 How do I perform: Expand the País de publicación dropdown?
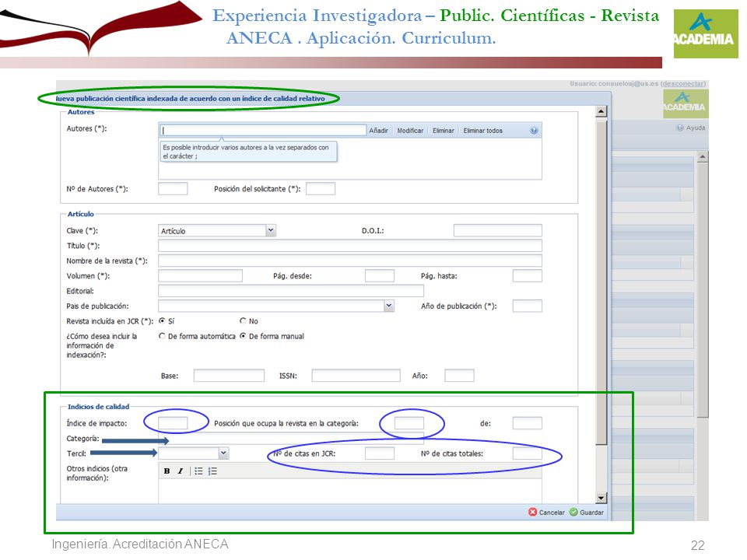tap(389, 306)
